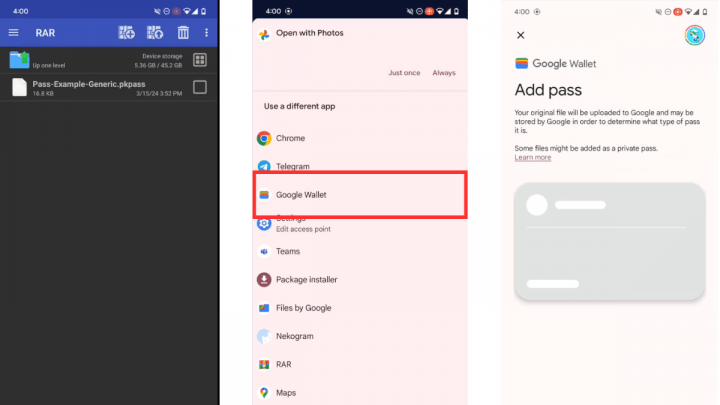Select Chrome from the app list
720x405 pixels.
[x=360, y=138]
